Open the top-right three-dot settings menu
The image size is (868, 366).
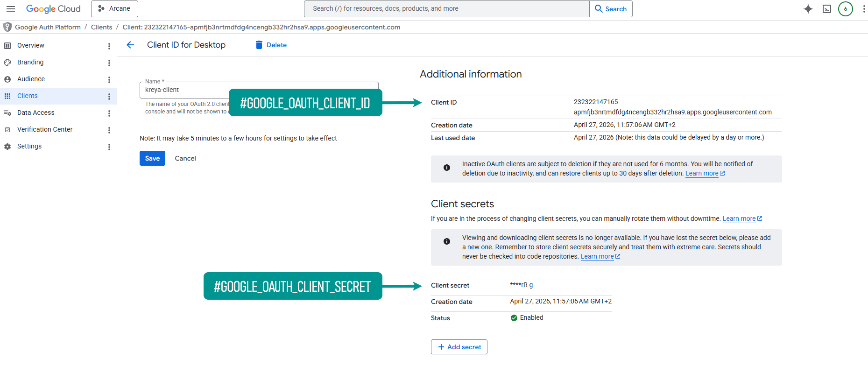click(864, 9)
